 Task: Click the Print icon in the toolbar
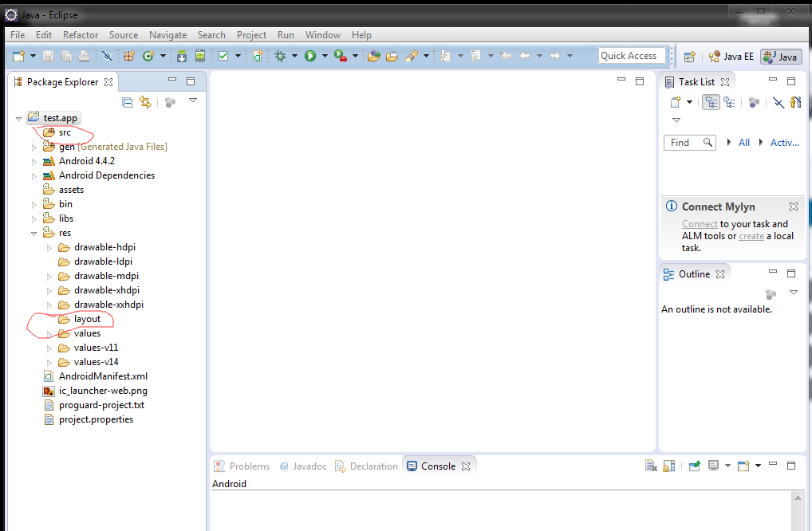tap(84, 56)
